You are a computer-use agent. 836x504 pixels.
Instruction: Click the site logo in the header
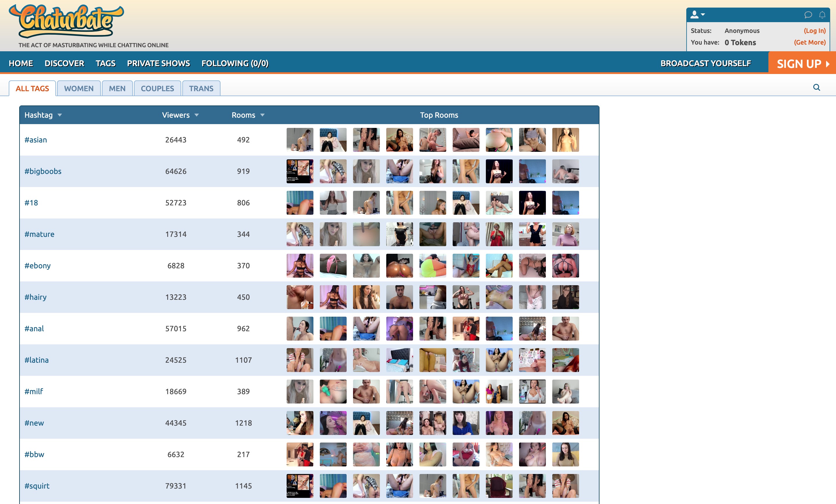pos(66,21)
